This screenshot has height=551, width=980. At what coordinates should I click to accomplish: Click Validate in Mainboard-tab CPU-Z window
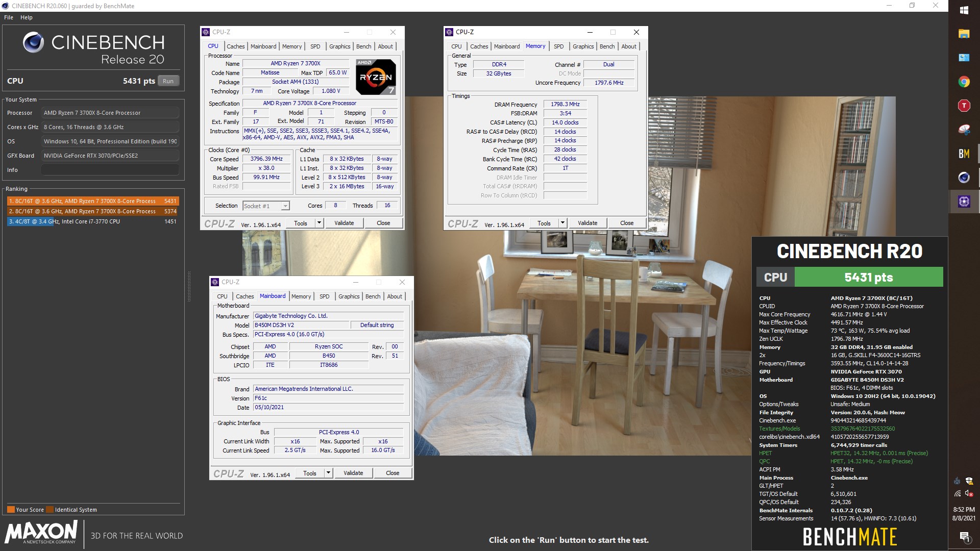pyautogui.click(x=353, y=473)
